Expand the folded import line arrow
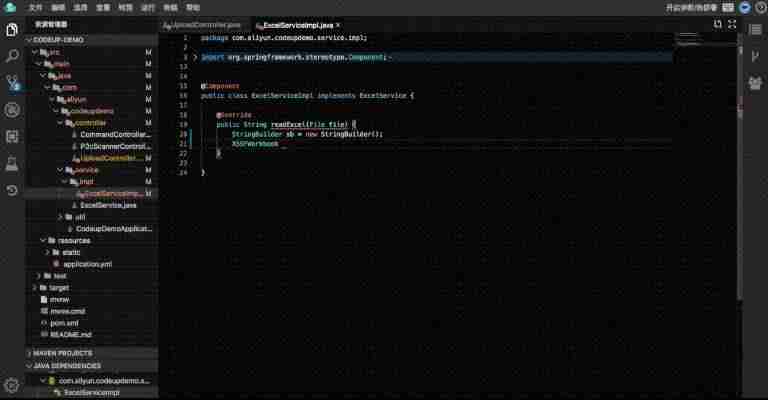Screen dimensions: 768x400 (195, 57)
